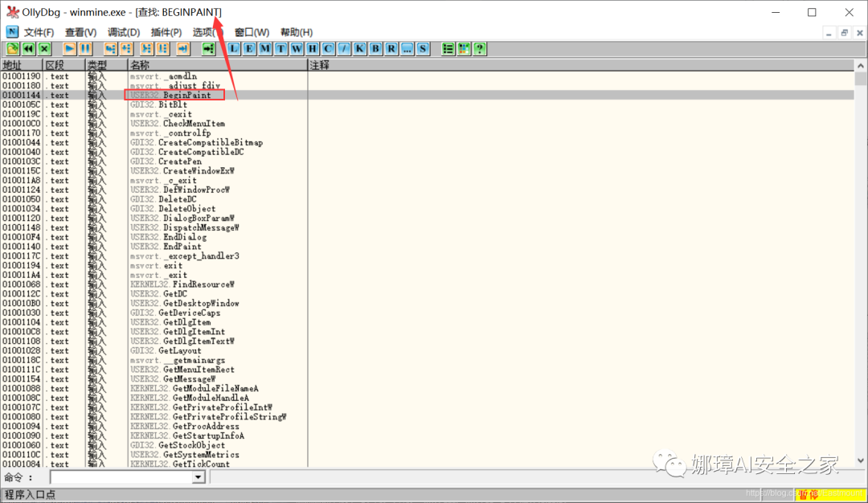This screenshot has width=868, height=503.
Task: Open Call stack with K button
Action: pyautogui.click(x=360, y=49)
